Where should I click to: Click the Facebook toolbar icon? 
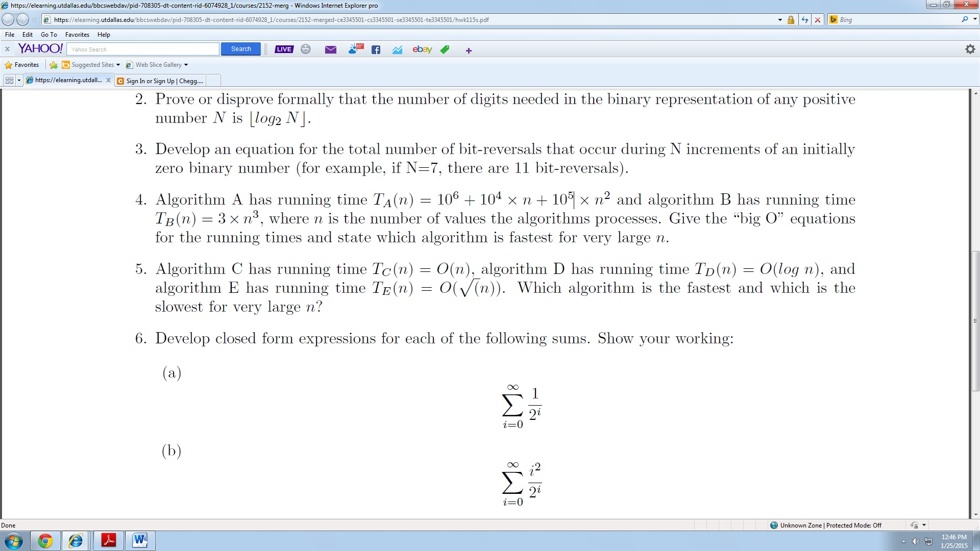[376, 49]
